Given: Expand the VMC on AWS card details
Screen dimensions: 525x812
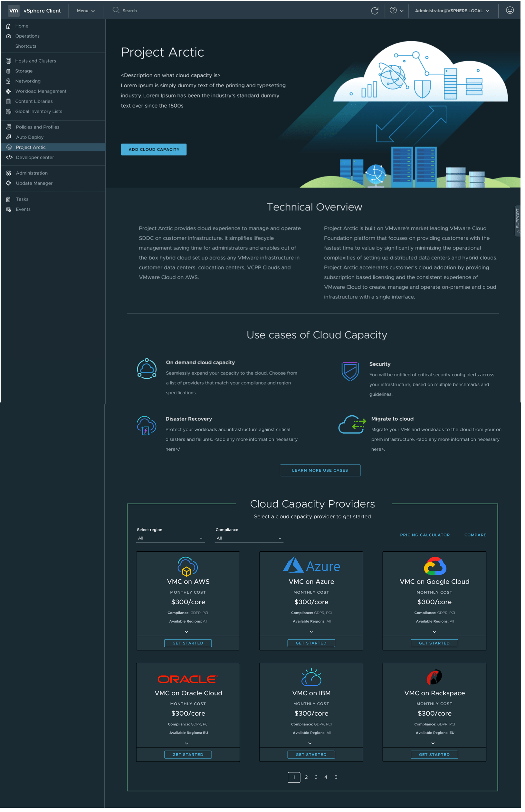Looking at the screenshot, I should (187, 636).
